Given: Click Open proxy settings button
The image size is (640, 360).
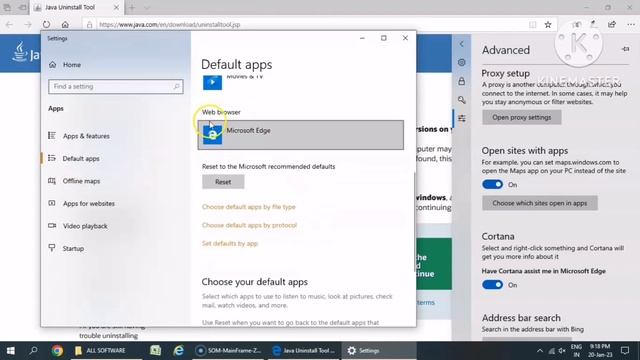Looking at the screenshot, I should tap(521, 117).
